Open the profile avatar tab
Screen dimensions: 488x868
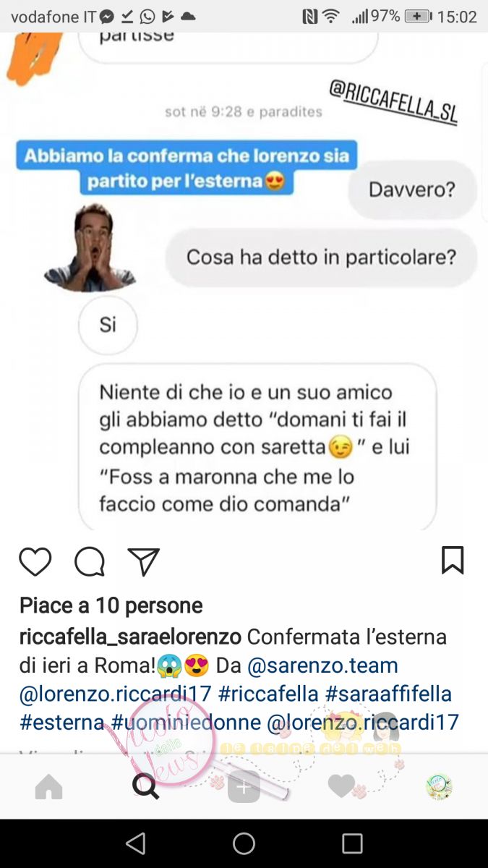[439, 786]
